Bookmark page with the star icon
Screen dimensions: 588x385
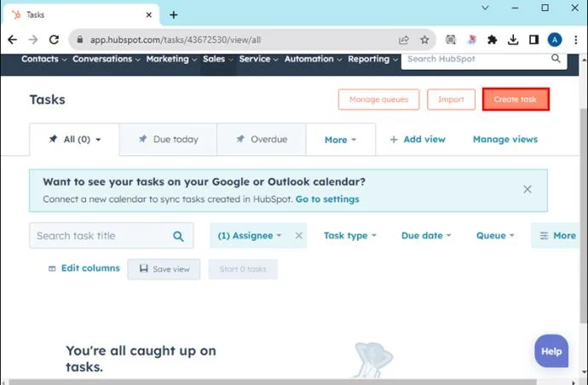(424, 40)
